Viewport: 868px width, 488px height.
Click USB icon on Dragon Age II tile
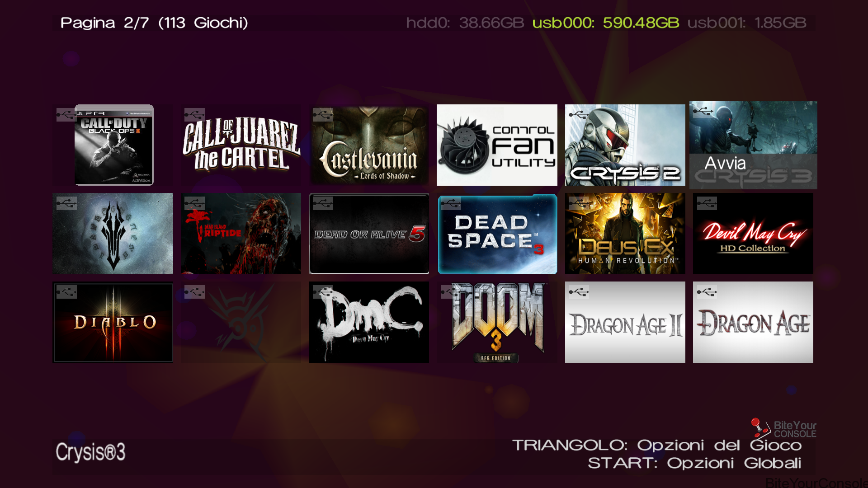(579, 292)
